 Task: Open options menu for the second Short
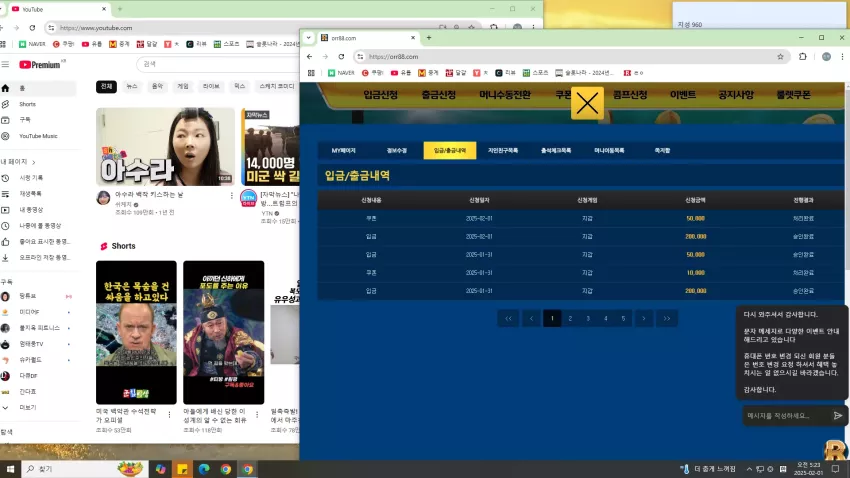257,415
